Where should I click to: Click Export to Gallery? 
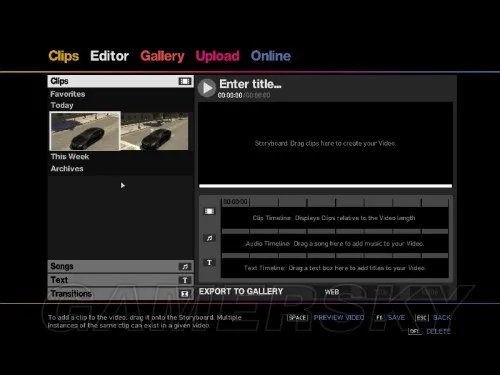coord(241,292)
